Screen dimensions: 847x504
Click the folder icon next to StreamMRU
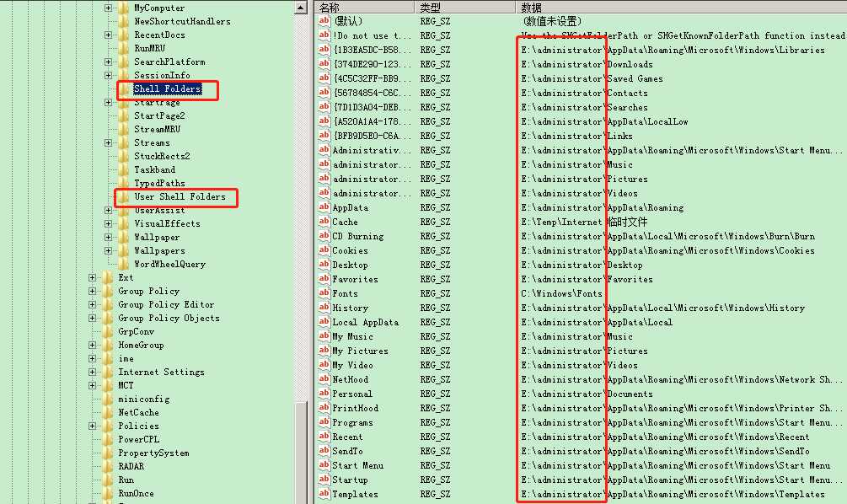[x=124, y=129]
